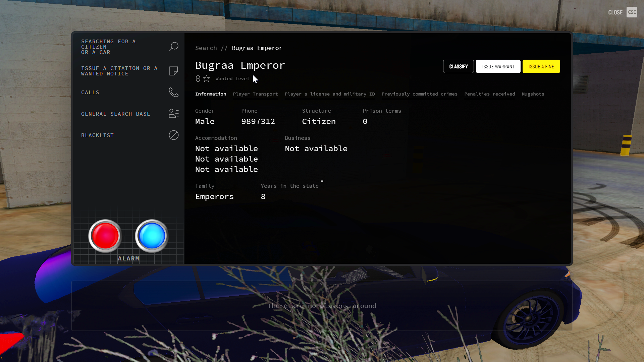Open the Calls phone icon

click(173, 92)
